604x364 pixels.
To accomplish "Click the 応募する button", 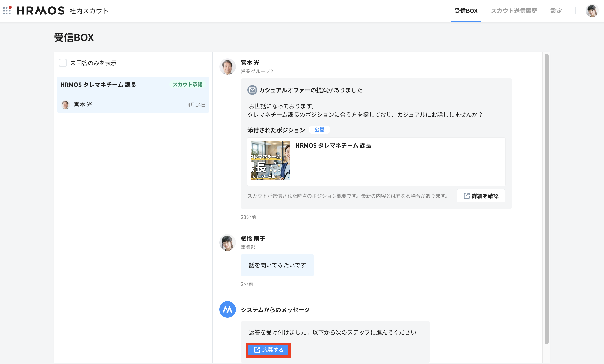I will pyautogui.click(x=268, y=350).
